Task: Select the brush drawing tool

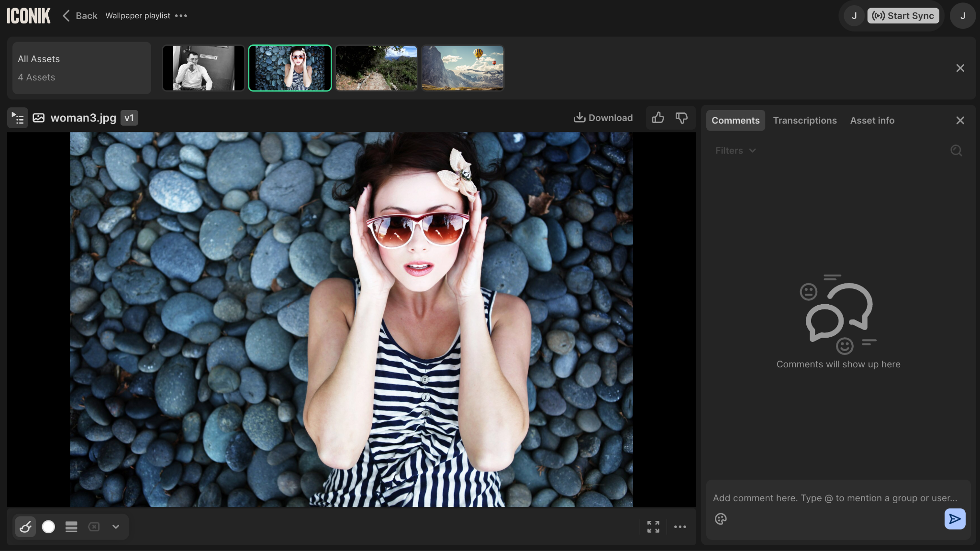Action: point(25,527)
